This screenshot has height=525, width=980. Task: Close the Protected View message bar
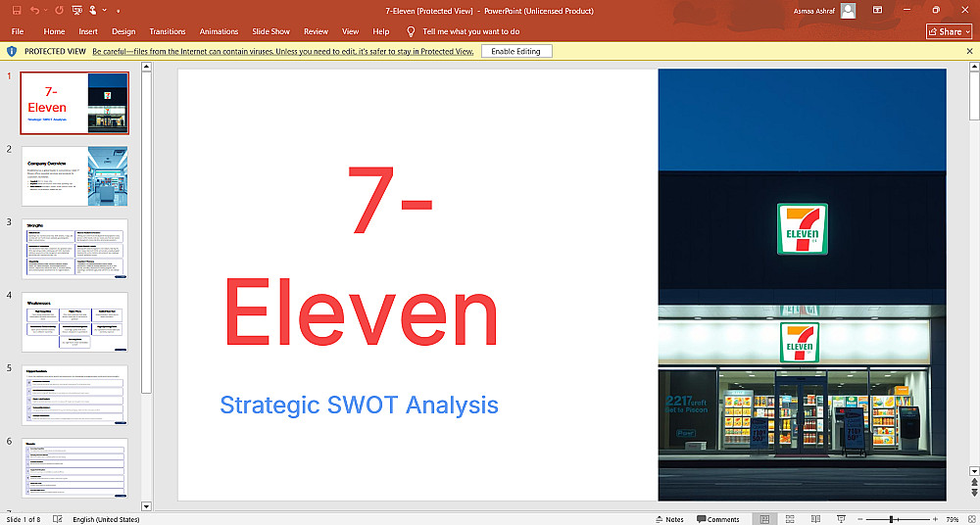[x=969, y=51]
